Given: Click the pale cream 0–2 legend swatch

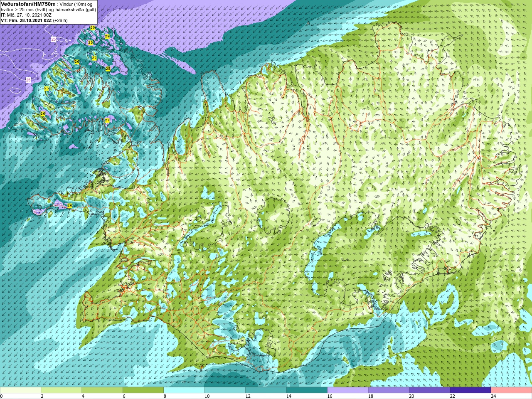Looking at the screenshot, I should point(20,390).
